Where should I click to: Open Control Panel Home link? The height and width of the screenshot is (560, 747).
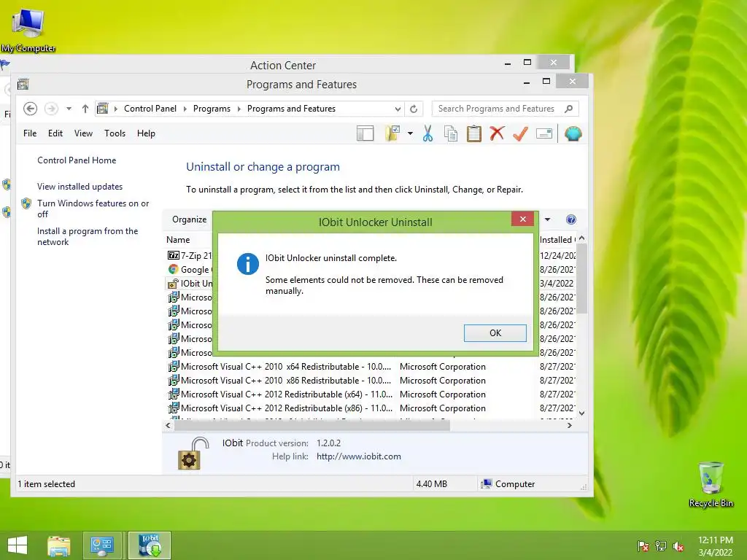click(x=77, y=160)
